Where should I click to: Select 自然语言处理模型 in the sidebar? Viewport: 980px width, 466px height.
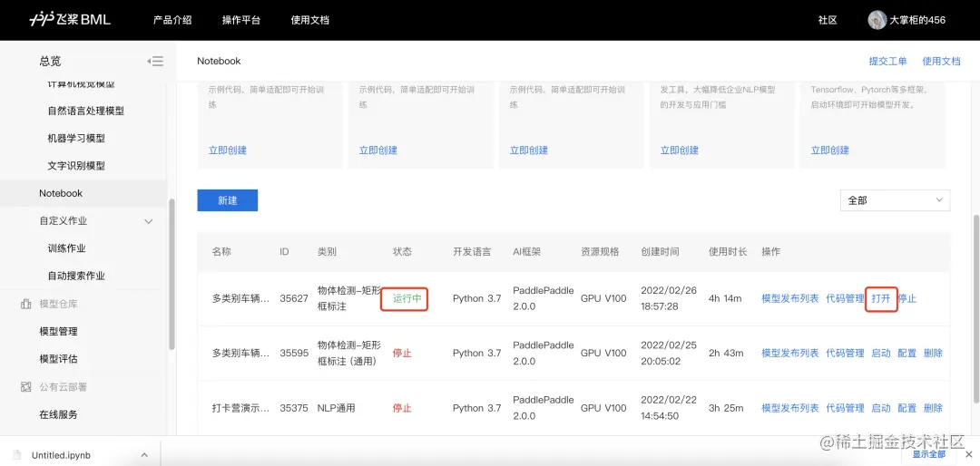(x=85, y=112)
